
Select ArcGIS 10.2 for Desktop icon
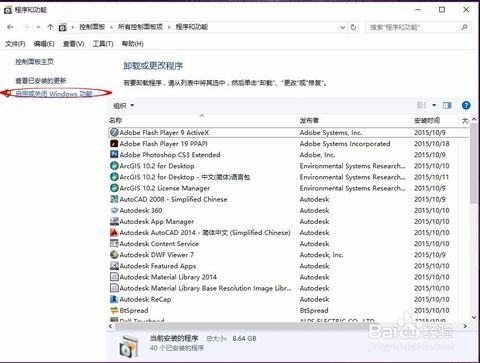(114, 166)
